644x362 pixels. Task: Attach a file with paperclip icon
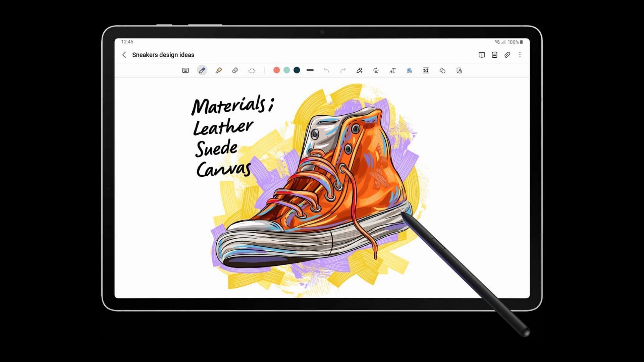coord(507,55)
